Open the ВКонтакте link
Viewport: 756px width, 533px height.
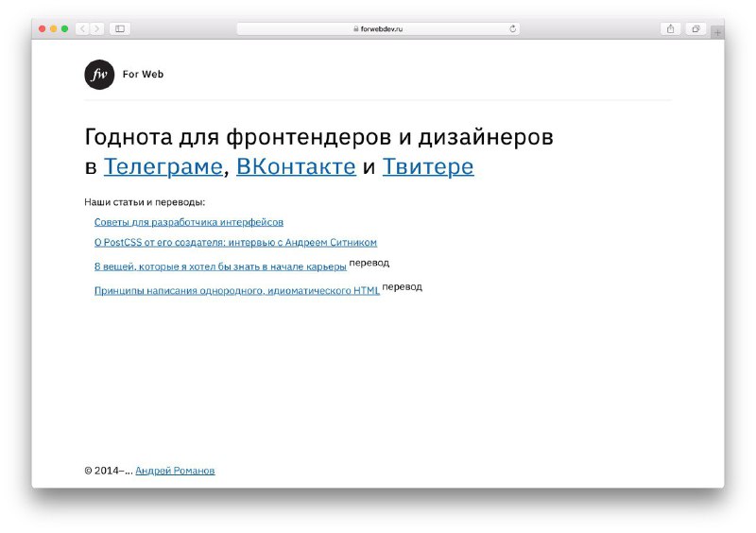click(x=296, y=167)
